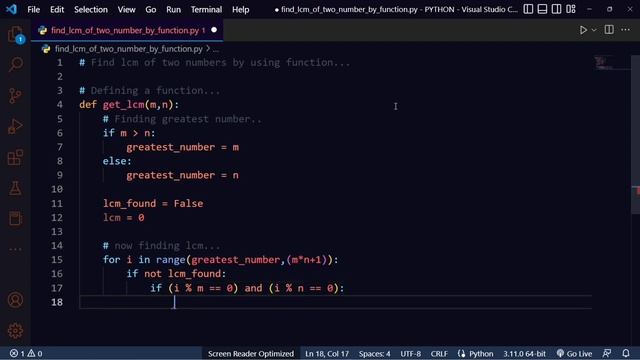Click the if not lcm_found line
This screenshot has width=640, height=360.
tap(176, 273)
